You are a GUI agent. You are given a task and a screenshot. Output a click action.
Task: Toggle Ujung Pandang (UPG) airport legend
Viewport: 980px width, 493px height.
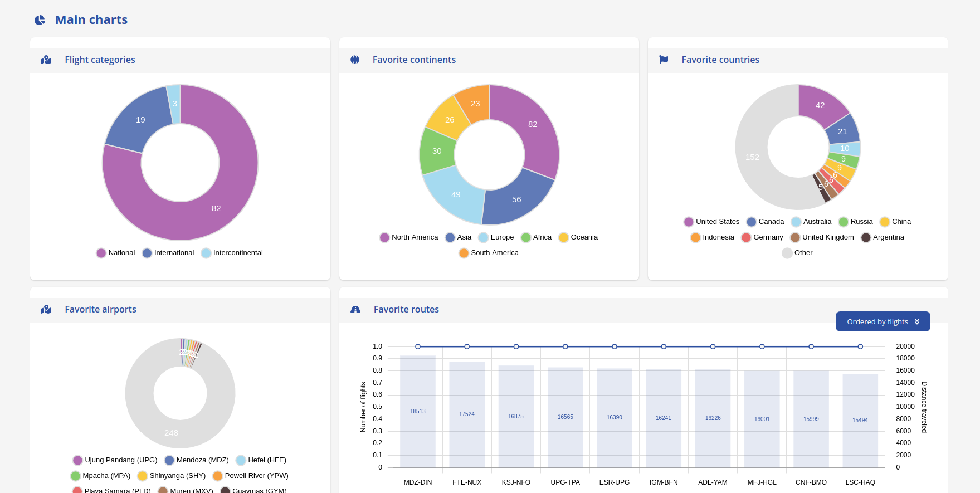point(115,460)
